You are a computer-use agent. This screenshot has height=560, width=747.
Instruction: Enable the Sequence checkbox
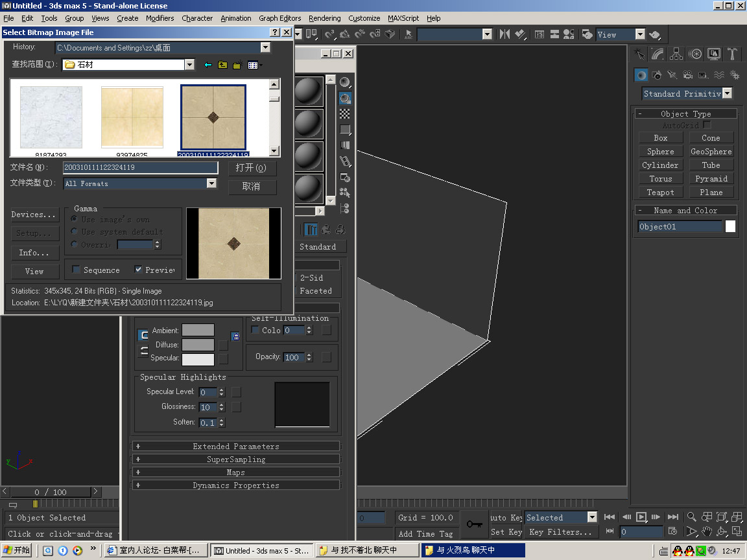click(77, 270)
